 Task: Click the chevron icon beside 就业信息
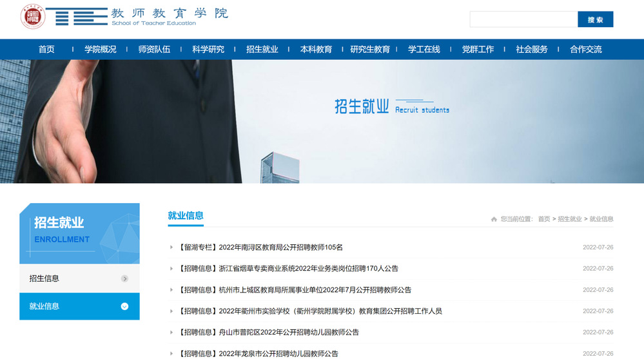(124, 306)
